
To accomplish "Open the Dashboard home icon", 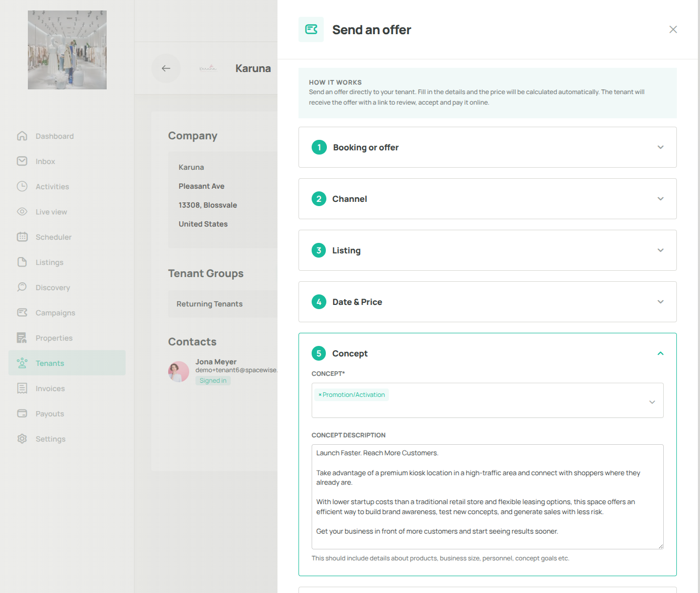I will pos(22,136).
